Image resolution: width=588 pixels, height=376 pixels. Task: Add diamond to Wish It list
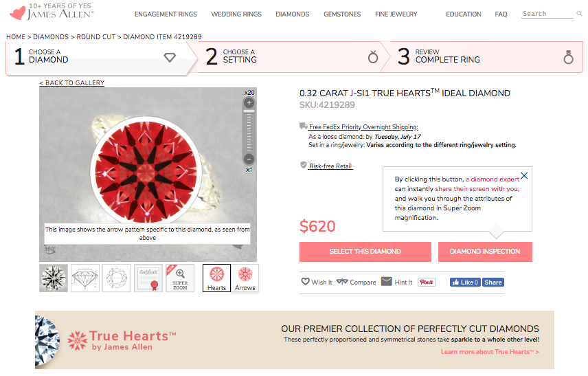coord(317,282)
